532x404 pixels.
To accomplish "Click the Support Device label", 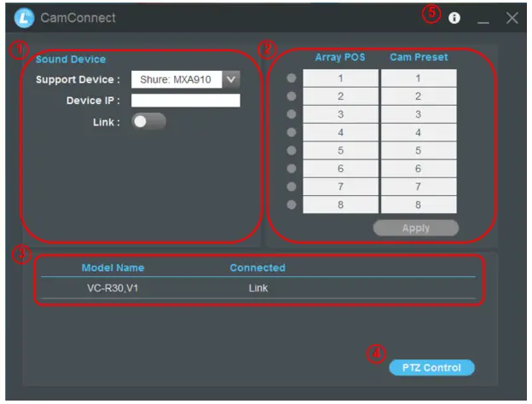I will tap(78, 80).
